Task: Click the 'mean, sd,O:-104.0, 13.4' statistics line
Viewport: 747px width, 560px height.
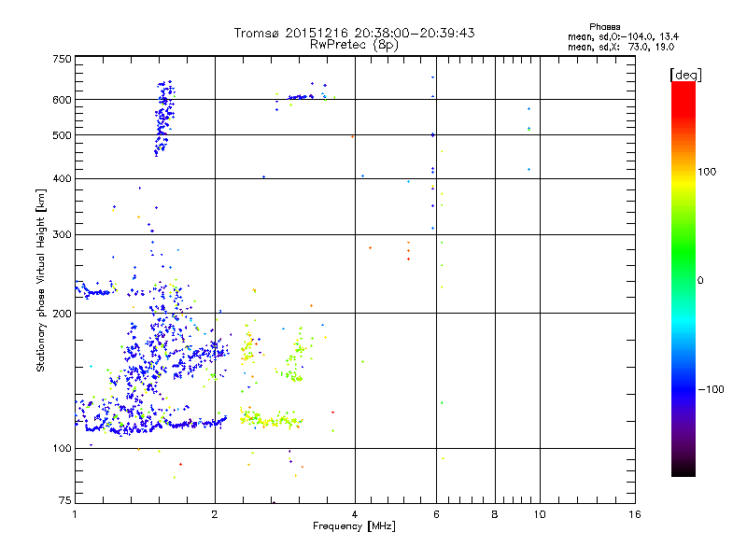Action: pyautogui.click(x=623, y=36)
